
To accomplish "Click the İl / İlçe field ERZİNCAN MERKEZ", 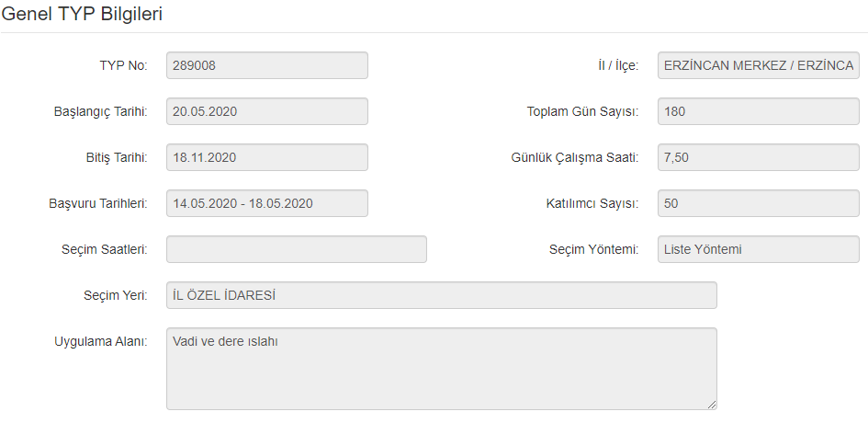I will pos(758,65).
